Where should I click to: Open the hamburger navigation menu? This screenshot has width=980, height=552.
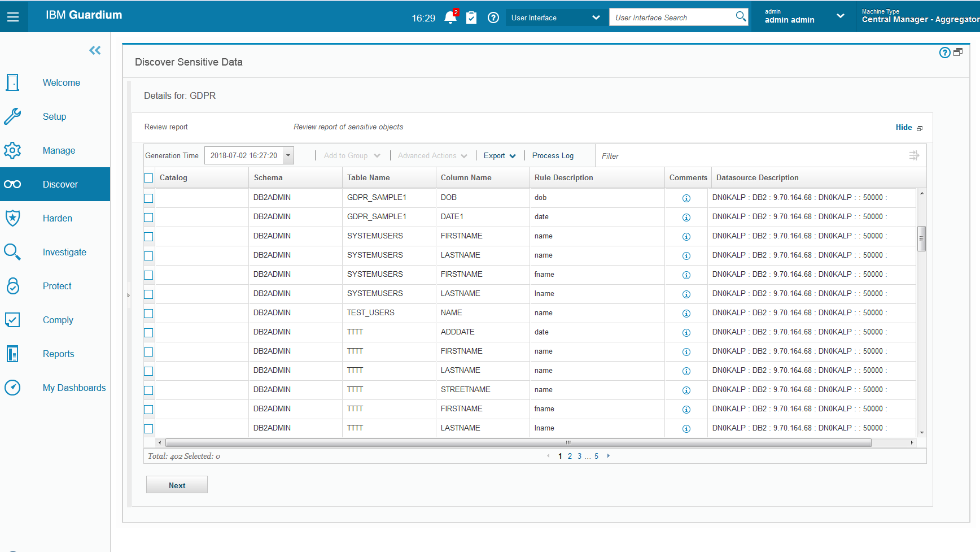[x=14, y=16]
